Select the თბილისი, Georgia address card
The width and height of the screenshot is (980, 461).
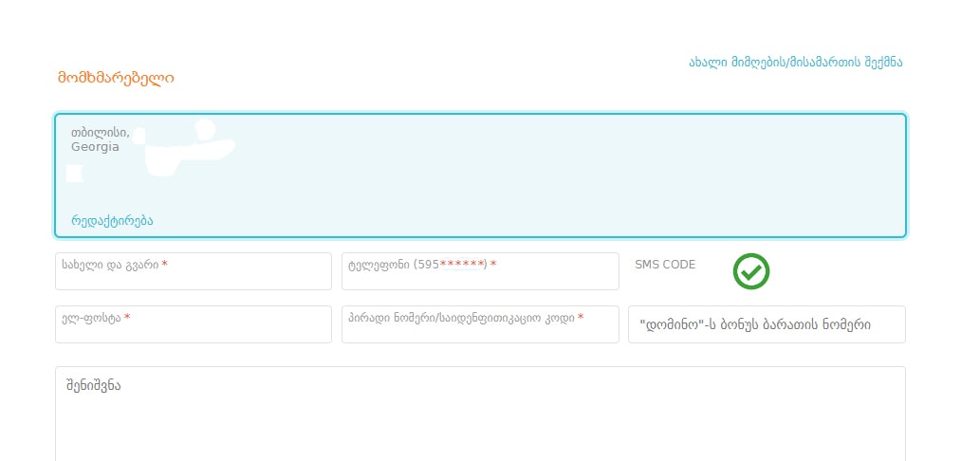480,175
